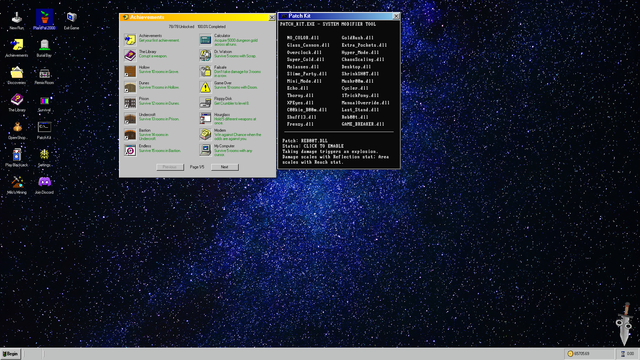Click the CLICK TO ENABLE status text

pyautogui.click(x=323, y=146)
